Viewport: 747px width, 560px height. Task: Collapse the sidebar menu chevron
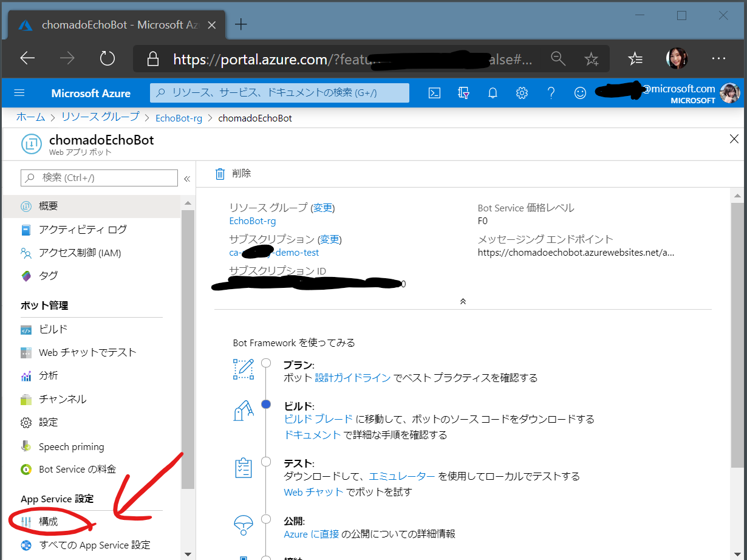pyautogui.click(x=187, y=179)
